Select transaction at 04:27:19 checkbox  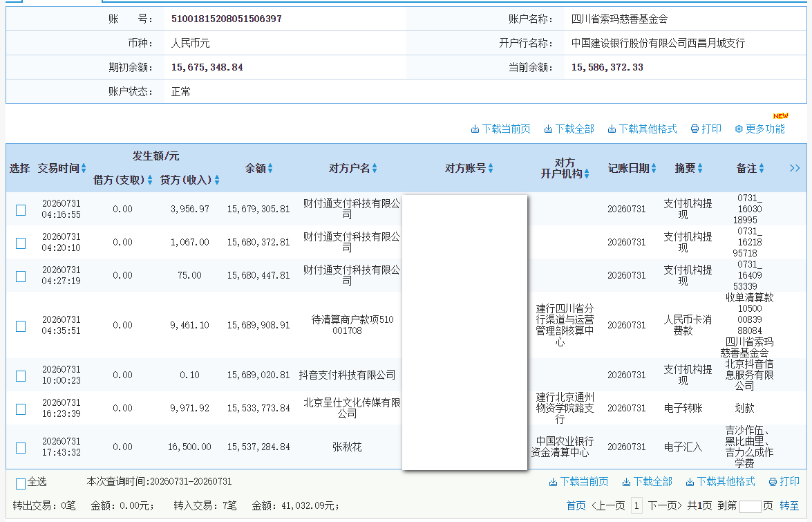[x=21, y=276]
